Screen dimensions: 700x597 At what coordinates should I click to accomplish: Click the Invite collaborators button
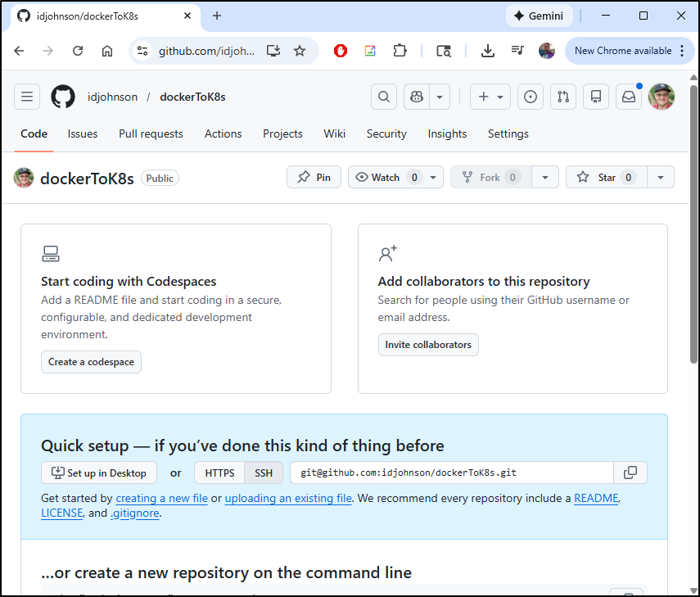tap(428, 345)
